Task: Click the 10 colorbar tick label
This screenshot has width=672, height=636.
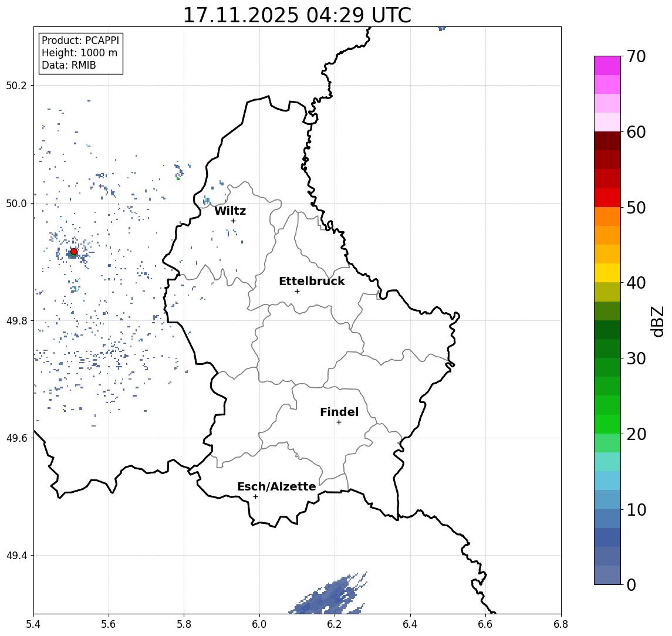Action: pos(636,510)
